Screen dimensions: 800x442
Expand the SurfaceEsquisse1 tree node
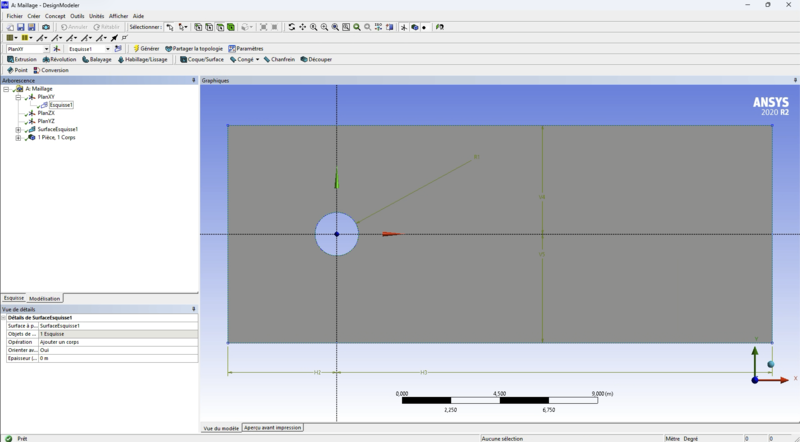(18, 130)
